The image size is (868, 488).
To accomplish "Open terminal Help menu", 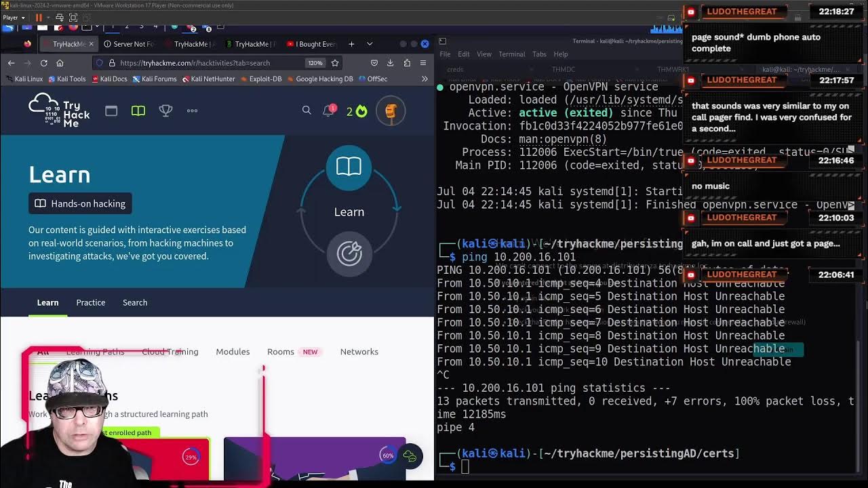I will click(x=561, y=54).
